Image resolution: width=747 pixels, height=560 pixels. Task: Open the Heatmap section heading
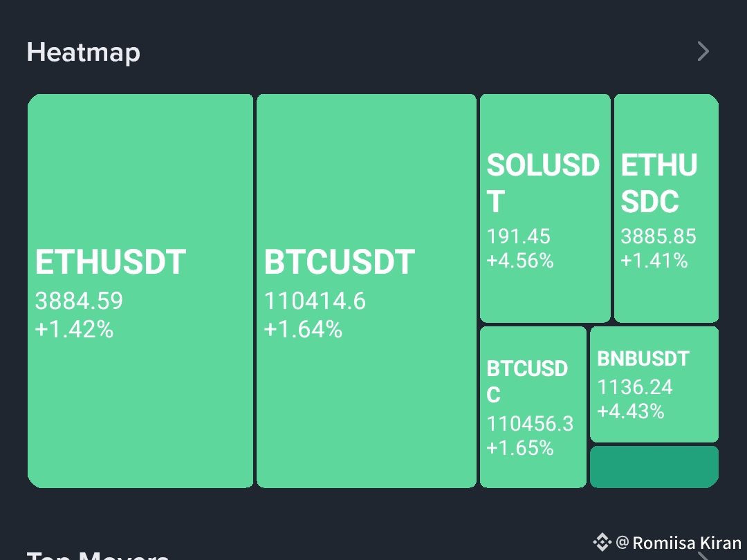(84, 52)
